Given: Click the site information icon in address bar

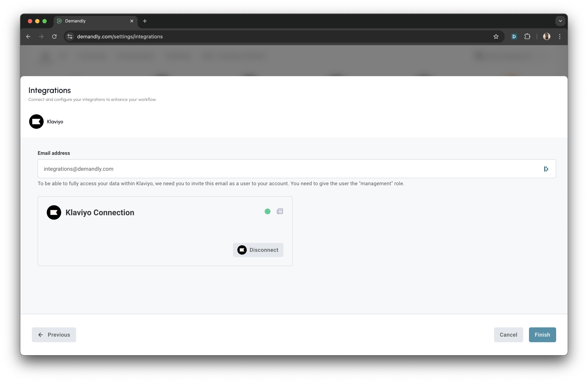Looking at the screenshot, I should 70,36.
